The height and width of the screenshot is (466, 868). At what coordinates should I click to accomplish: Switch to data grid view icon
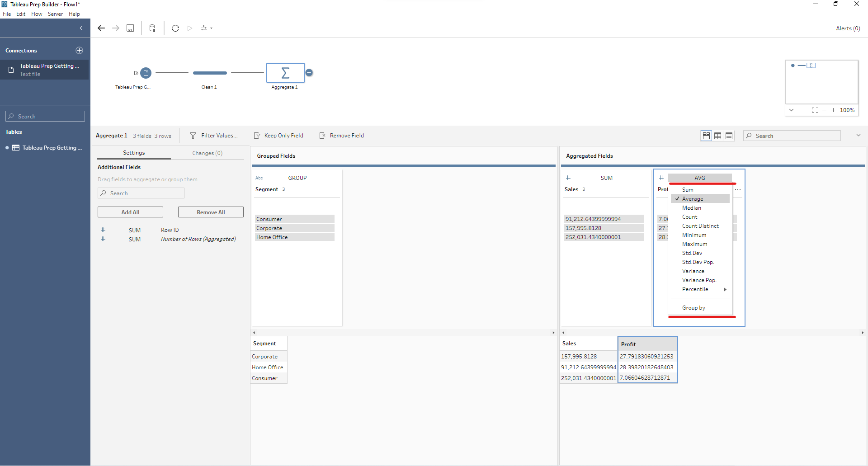coord(717,136)
